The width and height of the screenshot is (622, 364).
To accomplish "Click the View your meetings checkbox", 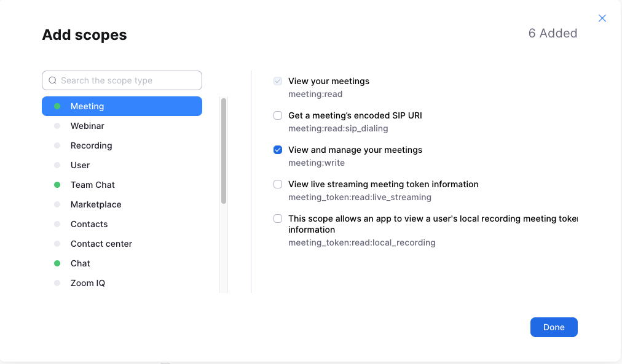I will pyautogui.click(x=278, y=81).
